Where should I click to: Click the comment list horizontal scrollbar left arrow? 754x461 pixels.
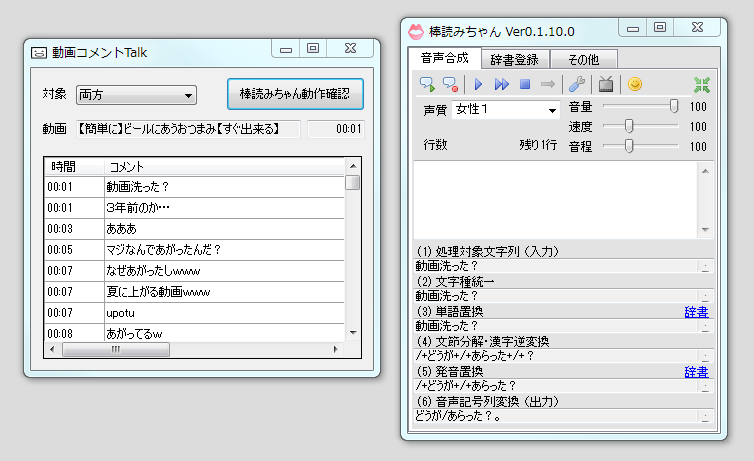(52, 349)
